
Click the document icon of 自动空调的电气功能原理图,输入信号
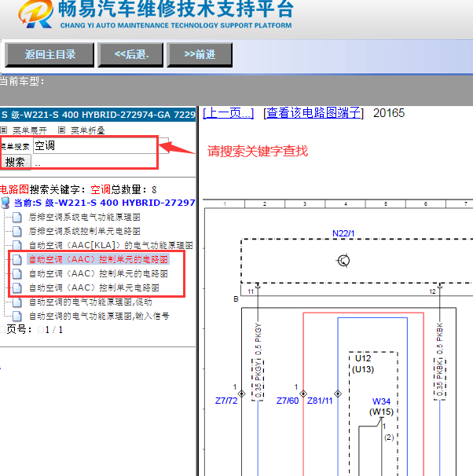pyautogui.click(x=17, y=316)
